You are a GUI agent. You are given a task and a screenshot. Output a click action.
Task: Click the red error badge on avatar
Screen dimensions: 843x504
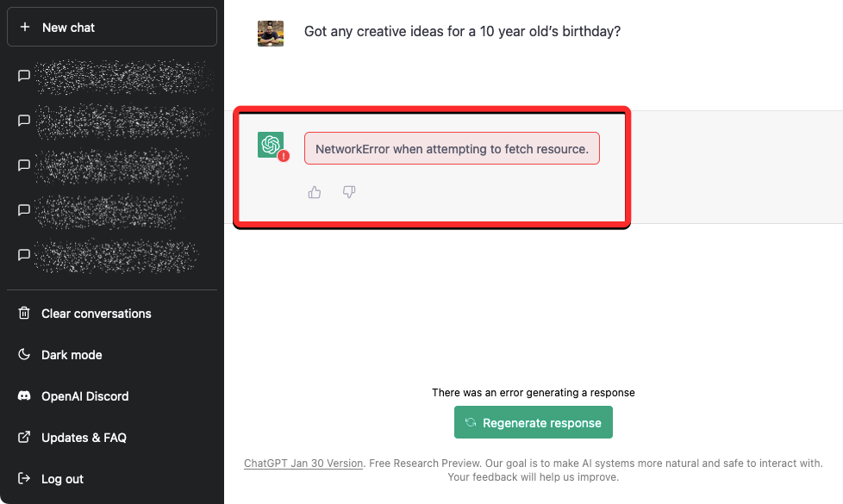coord(284,156)
